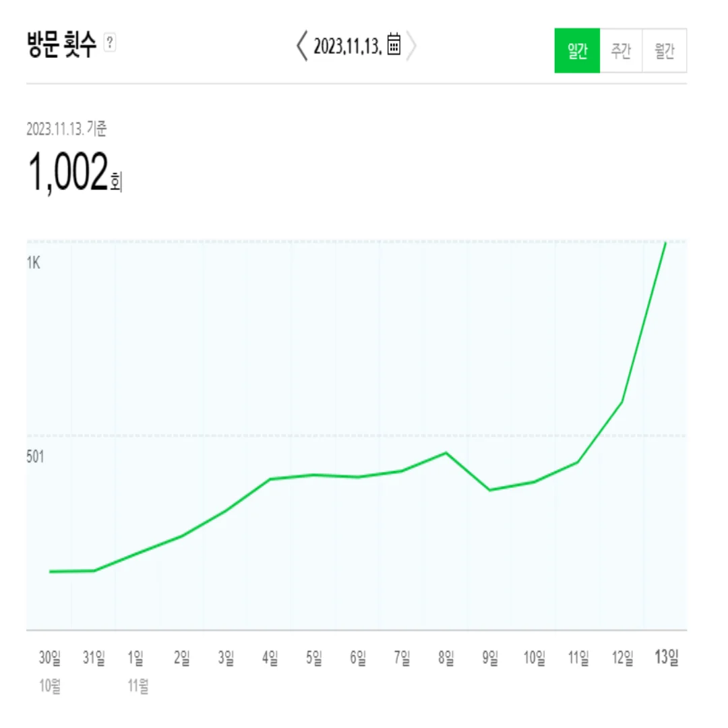Click the 8일 peak point on the graph line

point(444,454)
